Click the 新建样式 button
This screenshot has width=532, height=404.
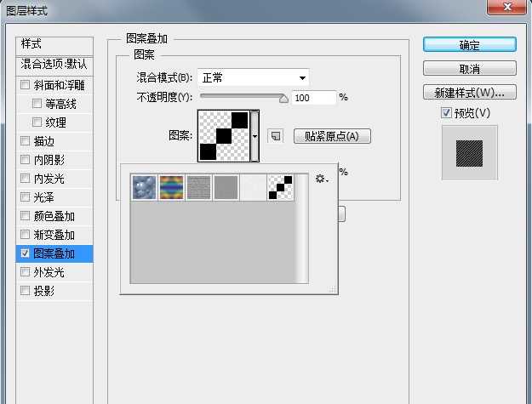(x=469, y=93)
